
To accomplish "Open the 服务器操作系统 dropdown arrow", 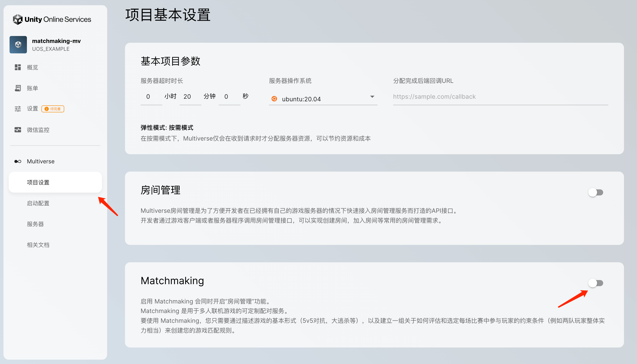I will [372, 97].
